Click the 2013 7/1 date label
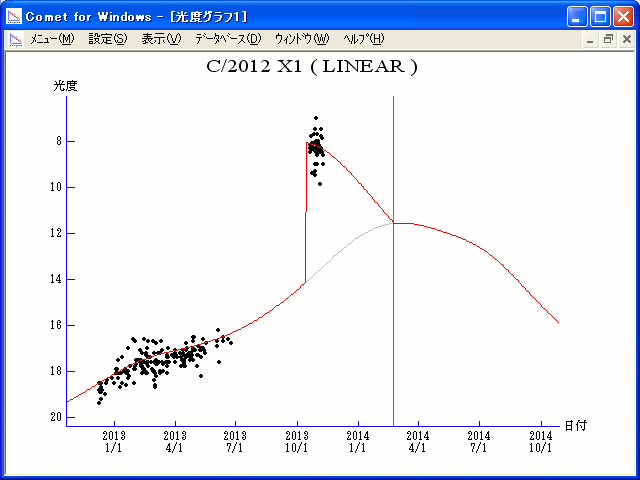The image size is (640, 480). point(235,442)
